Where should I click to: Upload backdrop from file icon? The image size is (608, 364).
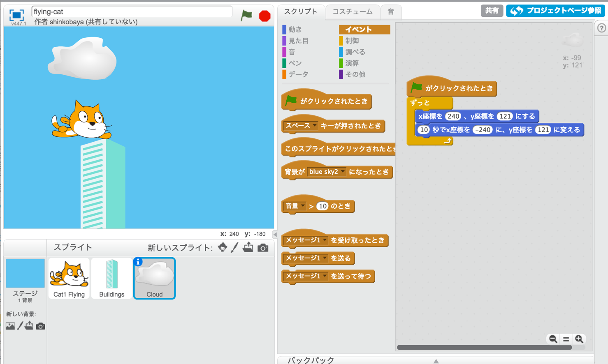(x=29, y=326)
